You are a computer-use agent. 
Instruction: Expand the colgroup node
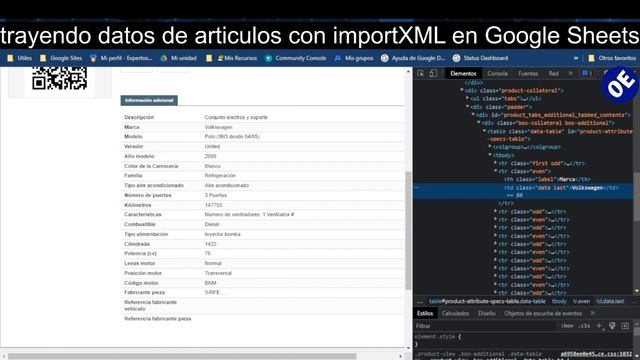(490, 147)
